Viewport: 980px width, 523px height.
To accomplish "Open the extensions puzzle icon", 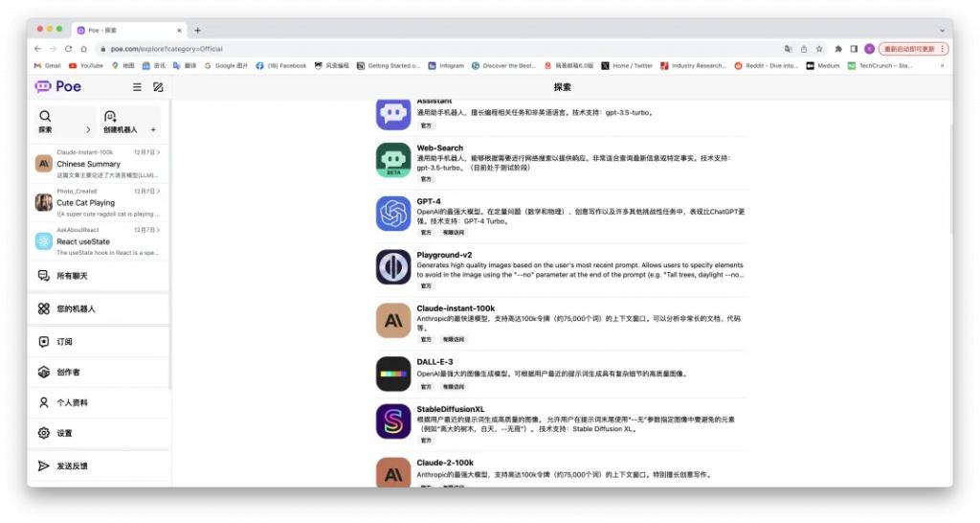I will pyautogui.click(x=838, y=49).
